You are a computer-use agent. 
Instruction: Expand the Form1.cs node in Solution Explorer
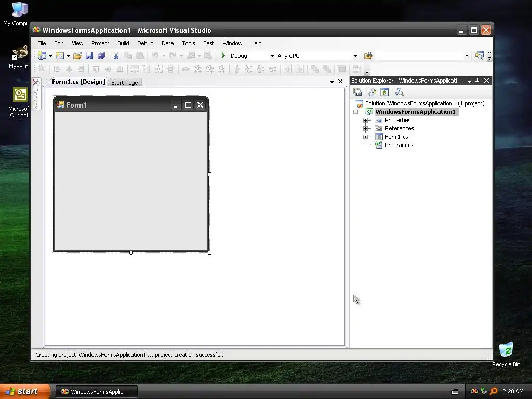click(x=365, y=137)
